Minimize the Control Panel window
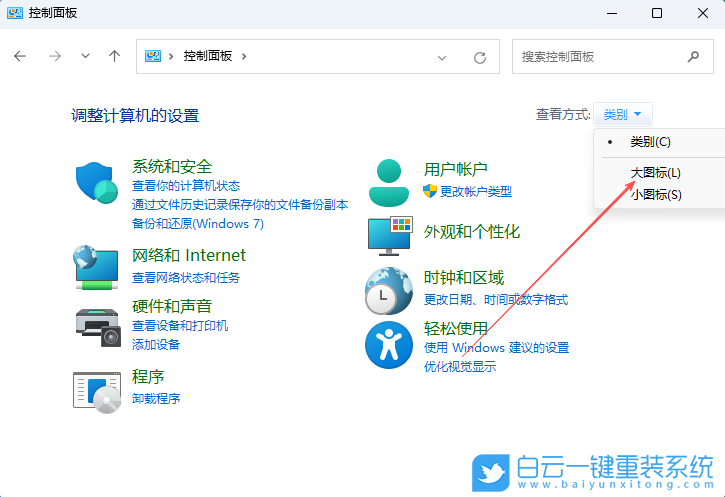This screenshot has height=497, width=725. click(x=612, y=13)
